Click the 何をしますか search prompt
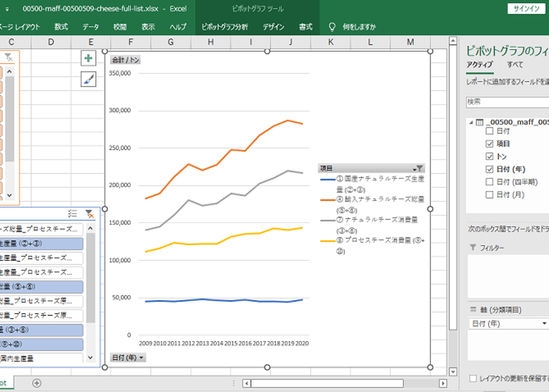549x392 pixels. pyautogui.click(x=359, y=27)
